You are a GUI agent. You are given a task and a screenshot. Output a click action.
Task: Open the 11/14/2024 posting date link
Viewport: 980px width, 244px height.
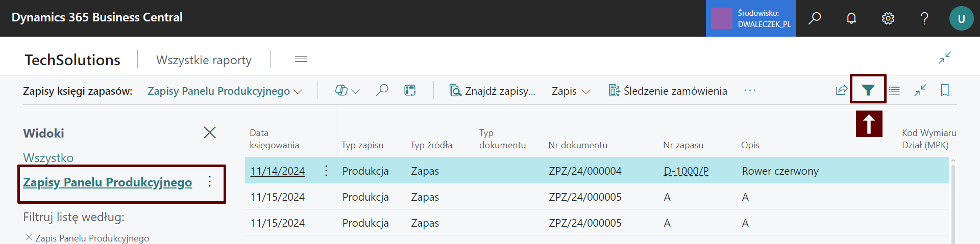pos(278,171)
